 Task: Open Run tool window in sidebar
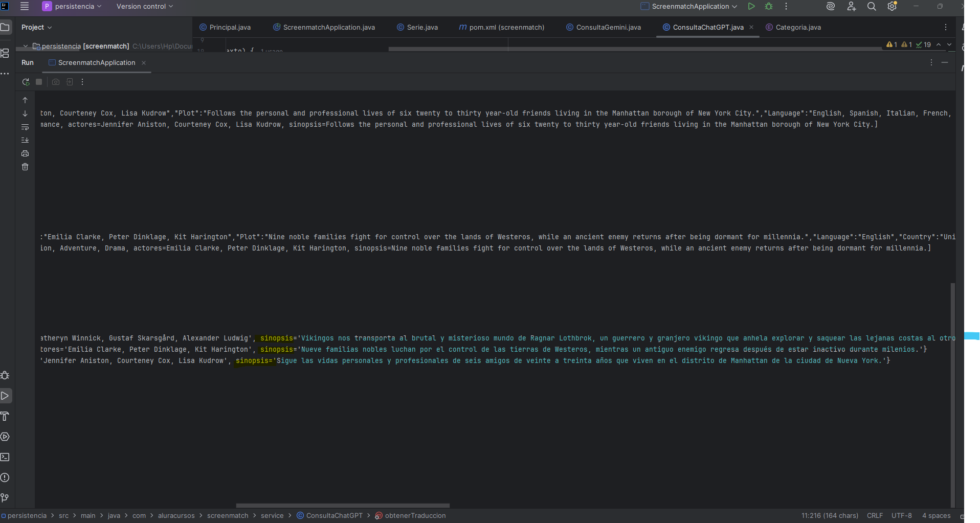pyautogui.click(x=5, y=396)
